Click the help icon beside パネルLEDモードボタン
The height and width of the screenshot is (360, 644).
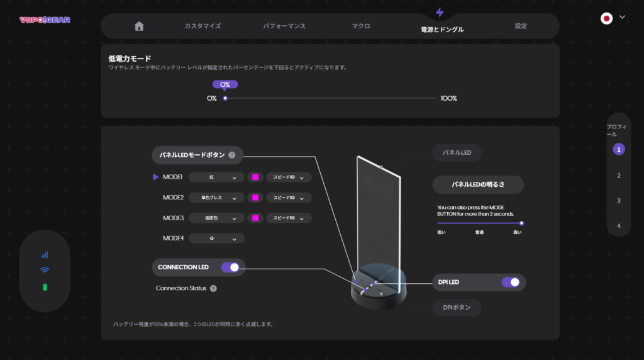pyautogui.click(x=231, y=155)
